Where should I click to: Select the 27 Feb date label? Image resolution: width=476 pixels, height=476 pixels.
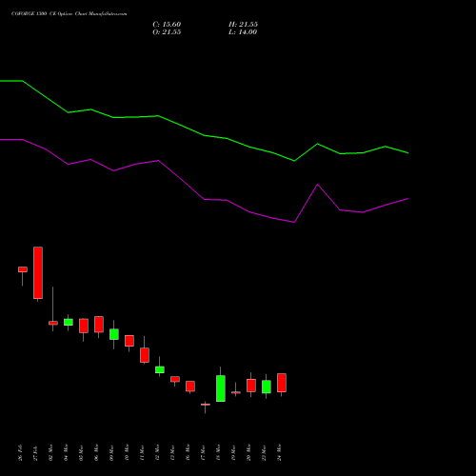tap(35, 453)
